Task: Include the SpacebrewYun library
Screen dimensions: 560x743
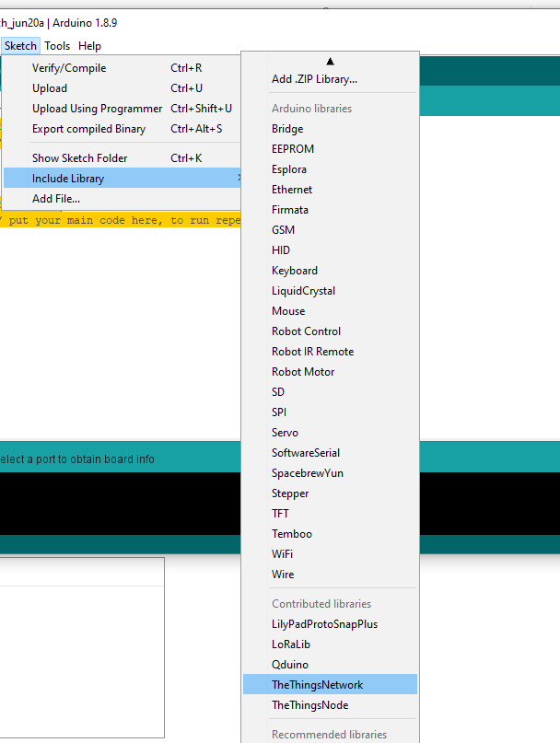Action: click(330, 473)
